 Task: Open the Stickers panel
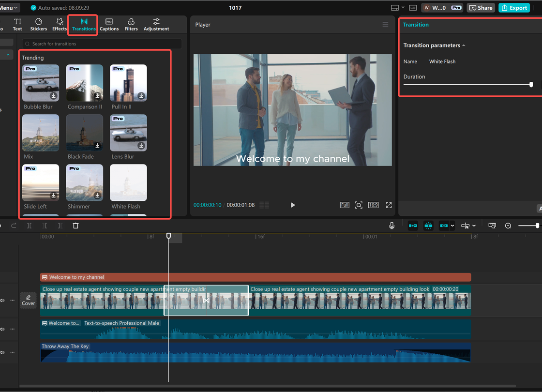(x=39, y=25)
